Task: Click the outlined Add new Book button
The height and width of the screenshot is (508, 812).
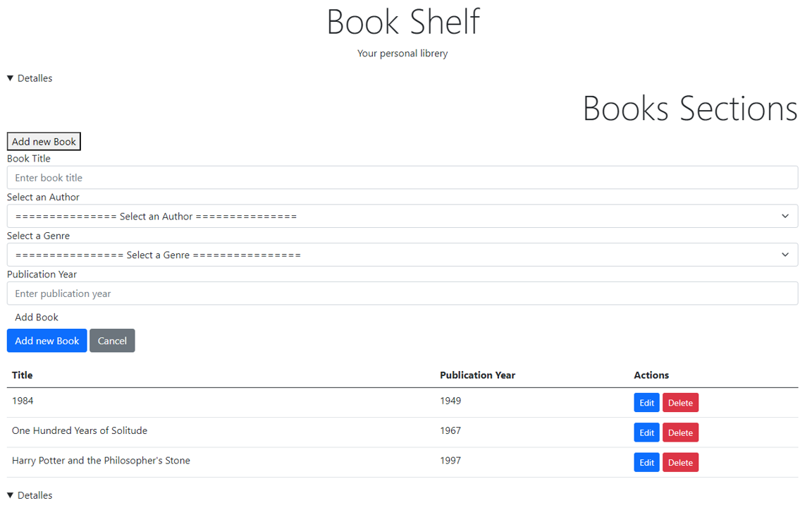Action: point(43,141)
